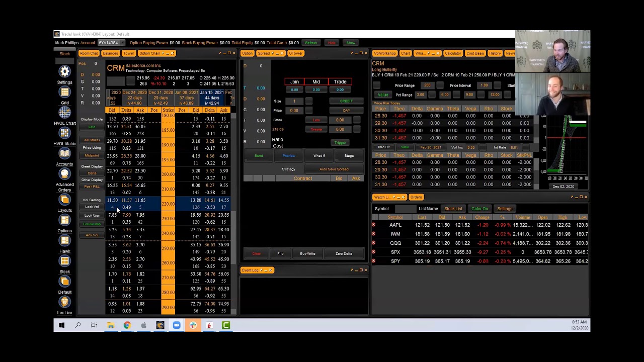Open the Midpoint price-using selector

pyautogui.click(x=92, y=155)
